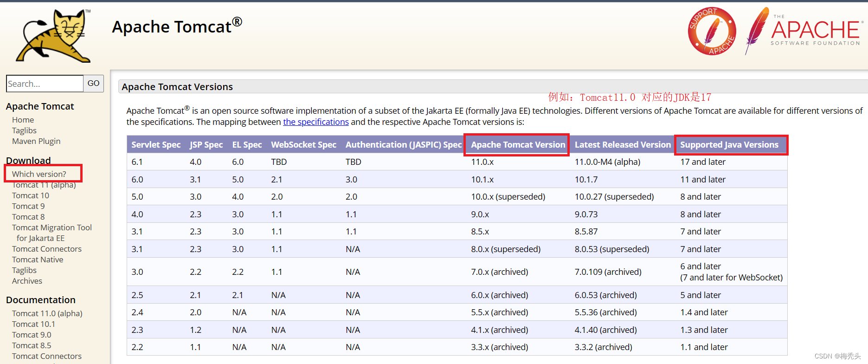Click the Support Apache round badge
Viewport: 868px width, 364px height.
[x=712, y=31]
